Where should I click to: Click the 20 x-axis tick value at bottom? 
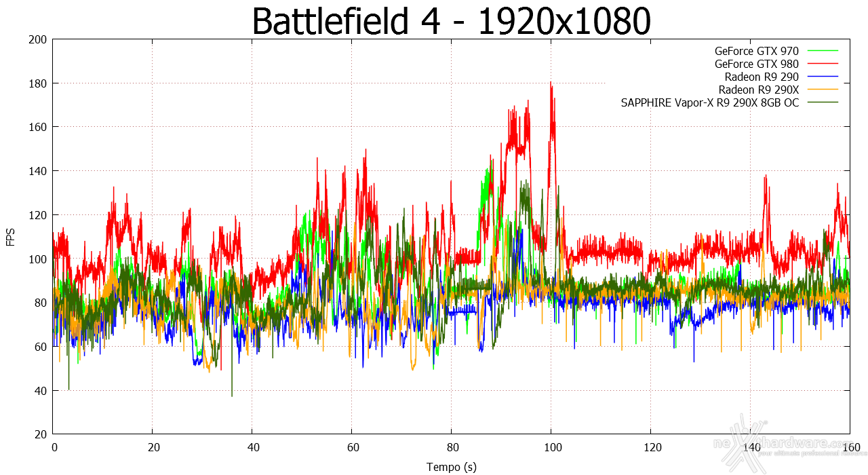(153, 448)
